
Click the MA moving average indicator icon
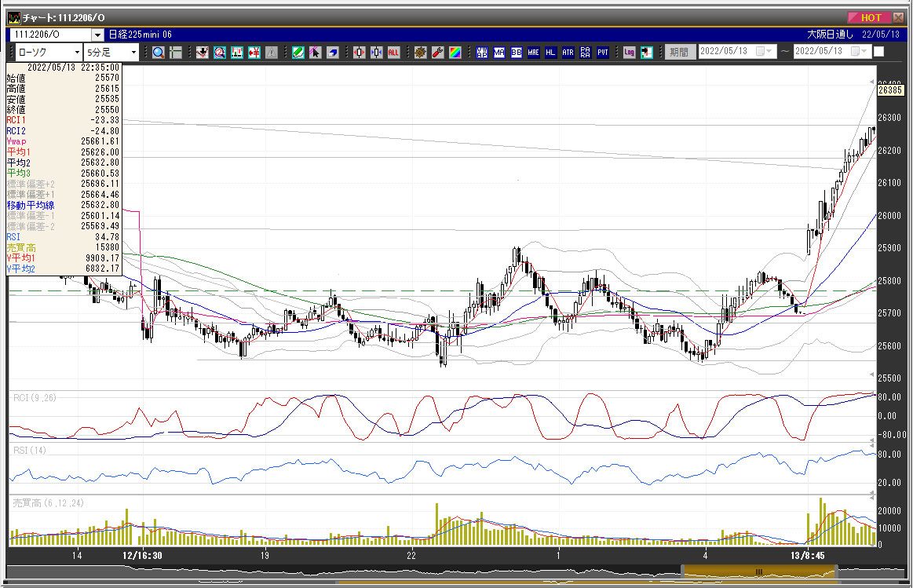point(498,53)
